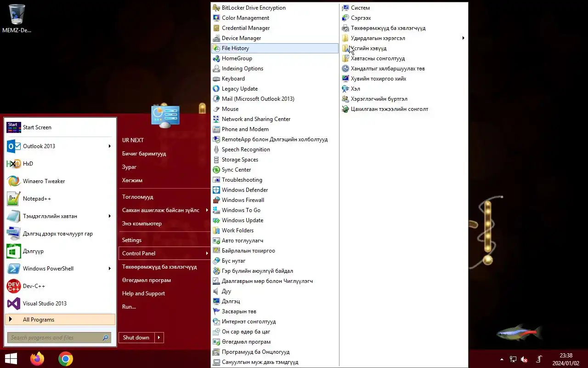Open Хэрэглэгчийн бүртгэл user accounts
The height and width of the screenshot is (368, 588).
403,99
